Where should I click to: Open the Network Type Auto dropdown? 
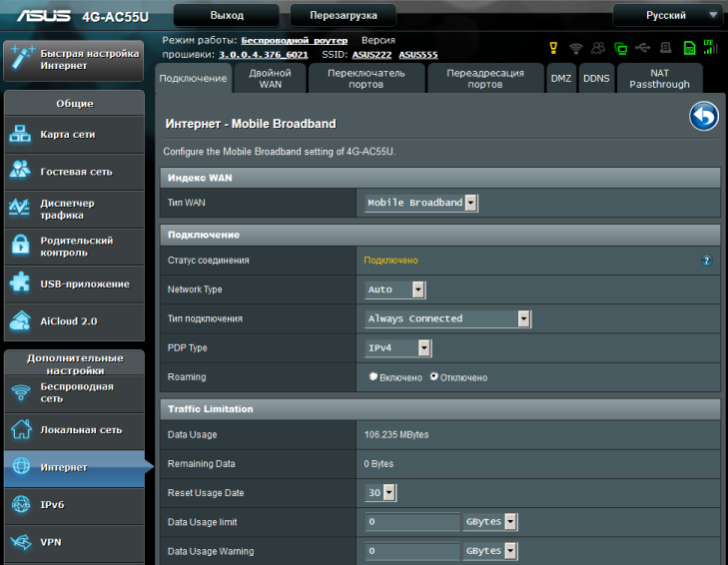[x=395, y=289]
